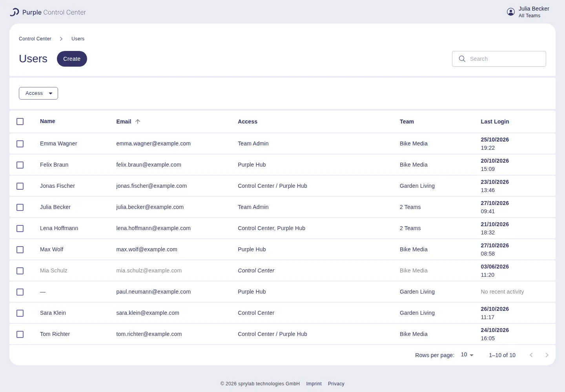Open the Control Center breadcrumb link
The width and height of the screenshot is (565, 392).
(35, 39)
